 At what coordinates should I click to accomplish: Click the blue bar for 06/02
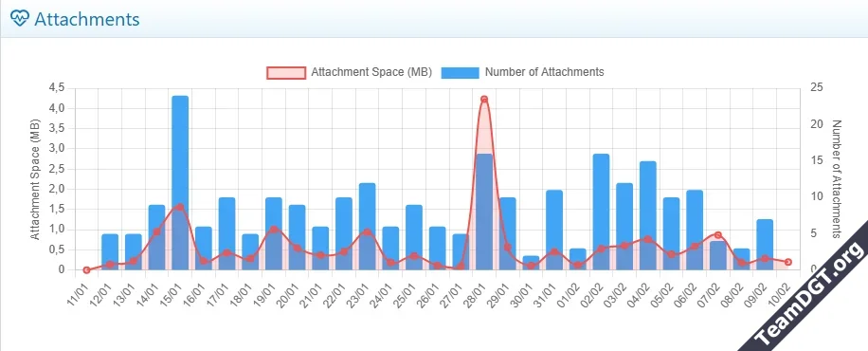(695, 231)
